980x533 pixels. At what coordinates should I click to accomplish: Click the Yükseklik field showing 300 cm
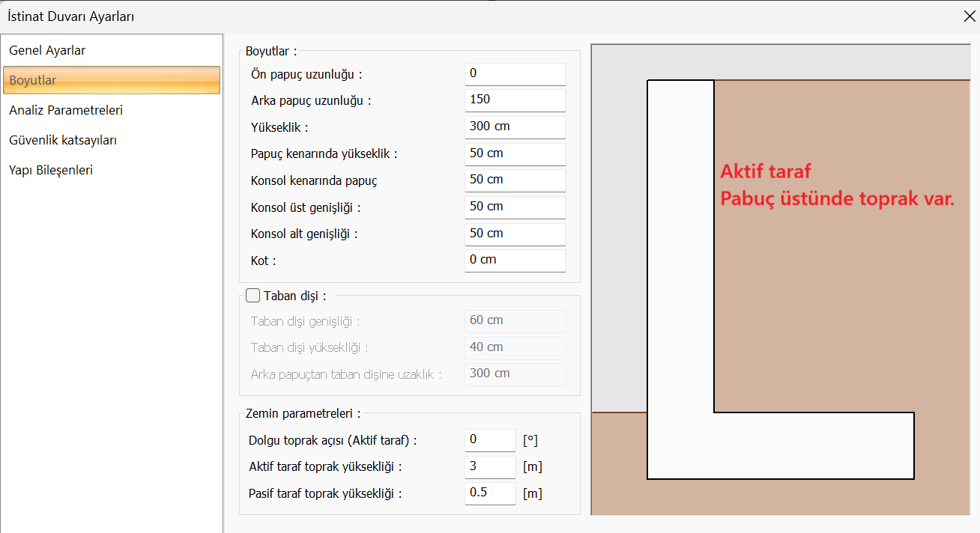[515, 127]
